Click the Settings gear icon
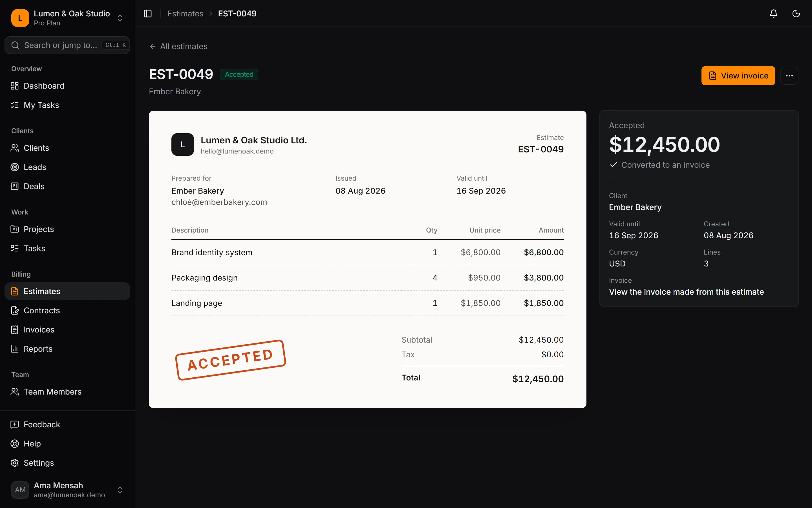Image resolution: width=812 pixels, height=508 pixels. [x=15, y=463]
